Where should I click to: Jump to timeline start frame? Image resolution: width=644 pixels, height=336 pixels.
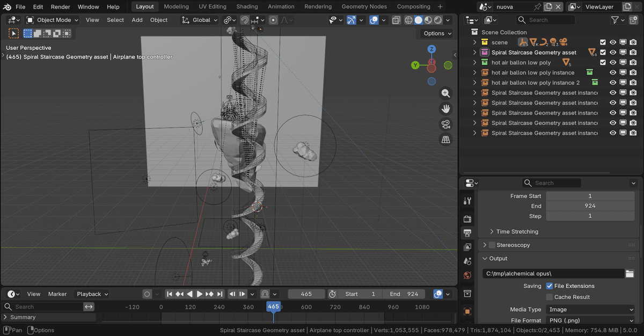tap(170, 294)
